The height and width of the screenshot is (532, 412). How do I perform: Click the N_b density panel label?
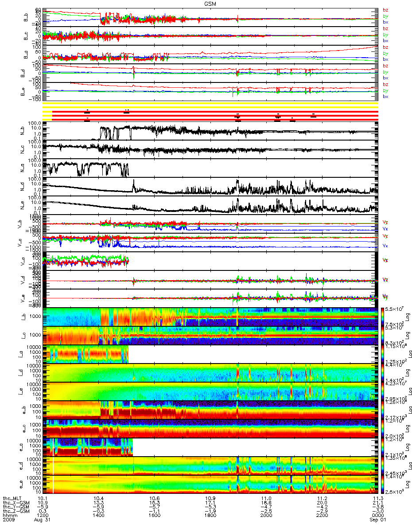[22, 132]
